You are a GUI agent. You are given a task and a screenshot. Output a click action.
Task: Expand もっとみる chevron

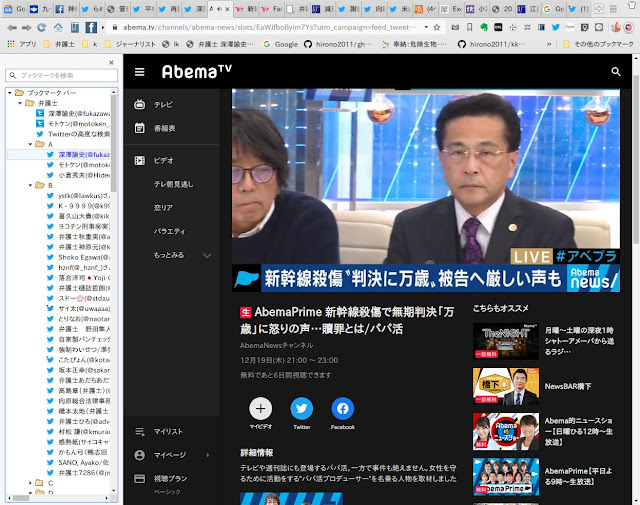point(207,256)
